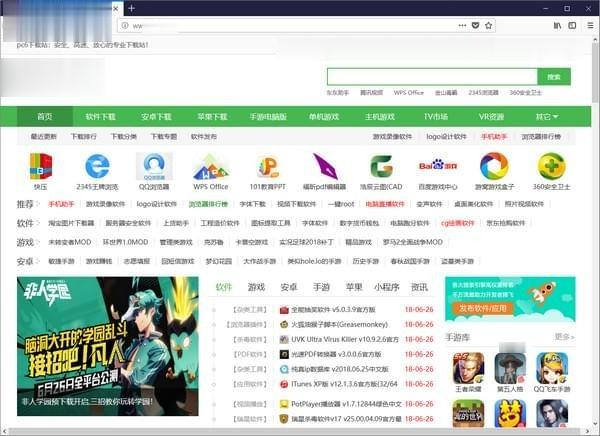The height and width of the screenshot is (436, 600).
Task: Open UVK Ultra Virus Killer entry
Action: point(345,340)
